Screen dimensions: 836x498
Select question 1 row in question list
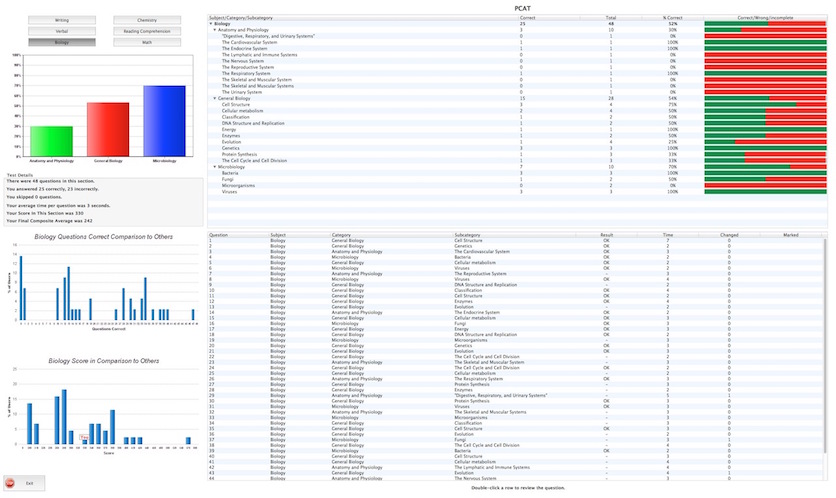tap(515, 240)
